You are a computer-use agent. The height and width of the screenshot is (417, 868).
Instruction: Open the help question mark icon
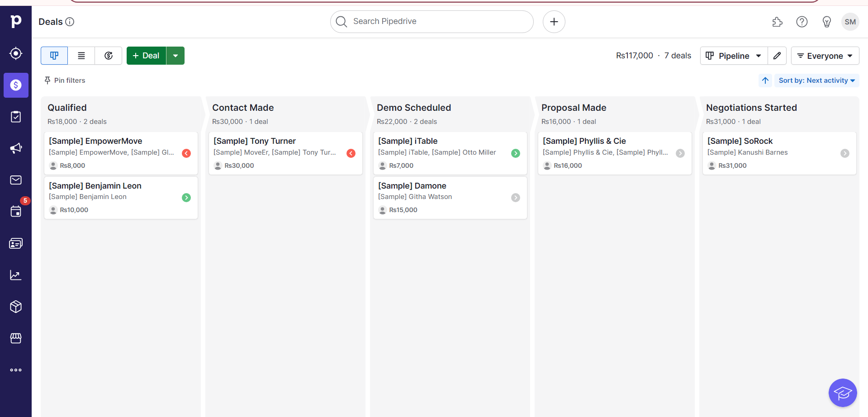pyautogui.click(x=802, y=22)
